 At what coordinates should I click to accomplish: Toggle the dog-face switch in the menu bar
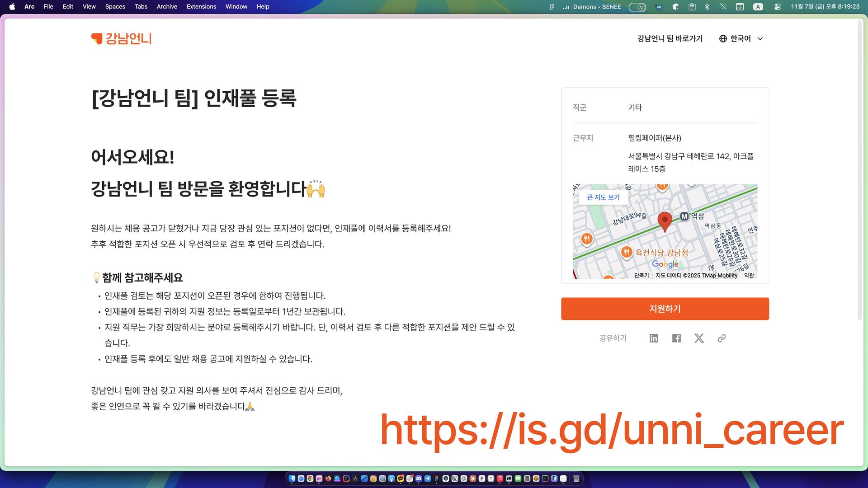637,7
